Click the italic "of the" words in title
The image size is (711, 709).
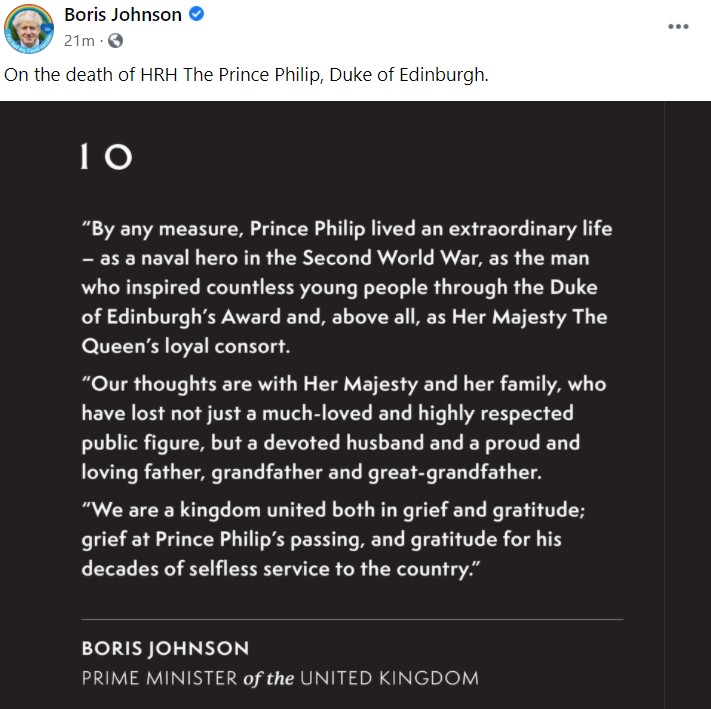point(268,679)
